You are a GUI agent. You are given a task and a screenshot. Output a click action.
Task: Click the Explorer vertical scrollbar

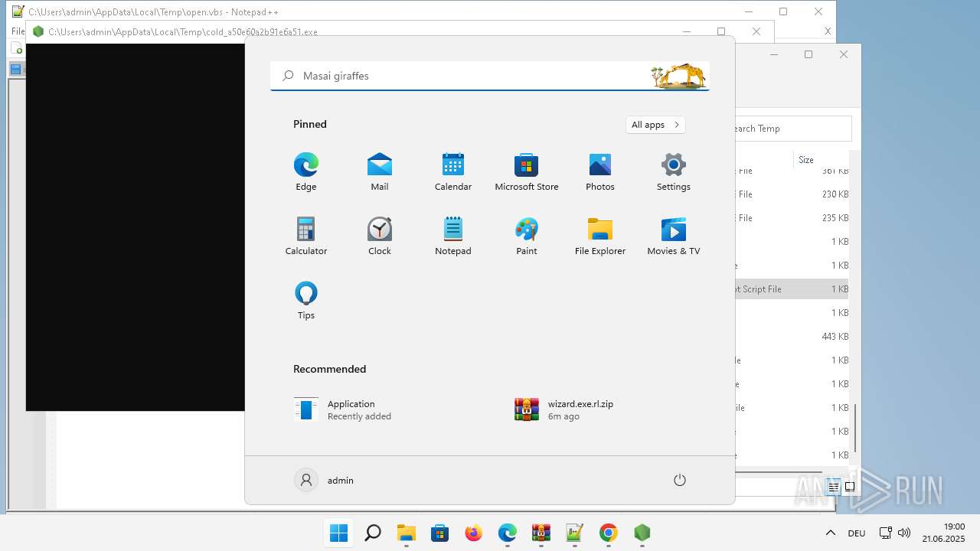pyautogui.click(x=856, y=429)
